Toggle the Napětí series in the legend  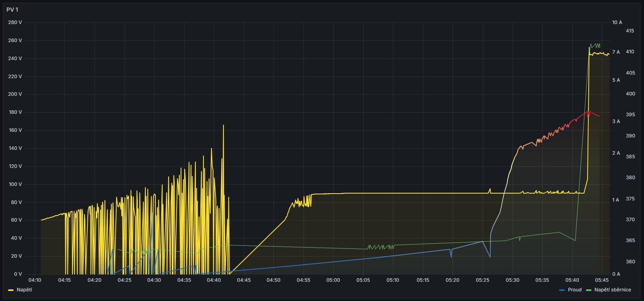[x=24, y=290]
